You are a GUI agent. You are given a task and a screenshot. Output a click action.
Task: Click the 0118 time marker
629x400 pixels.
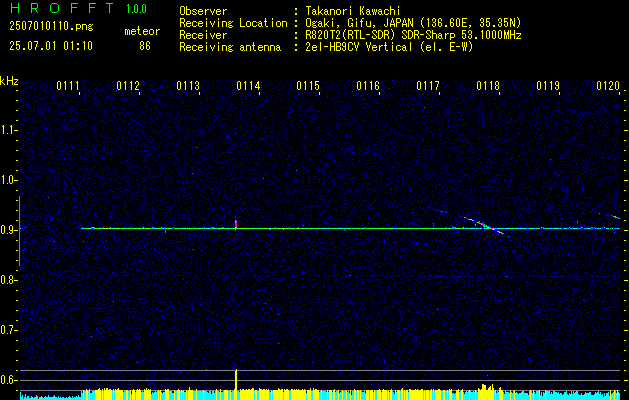(488, 86)
